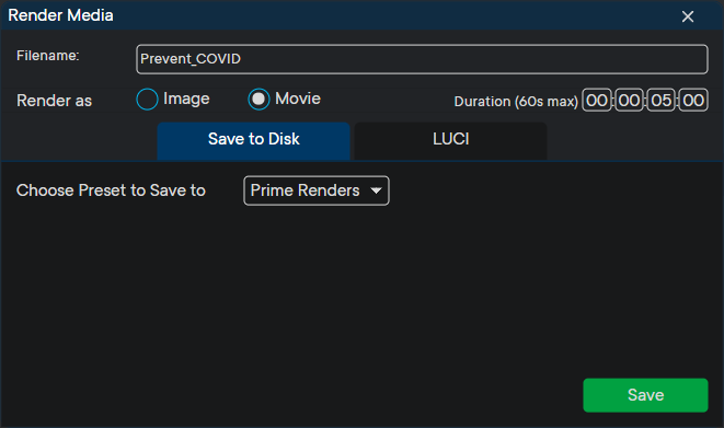
Task: Select the Movie render option
Action: click(x=259, y=99)
